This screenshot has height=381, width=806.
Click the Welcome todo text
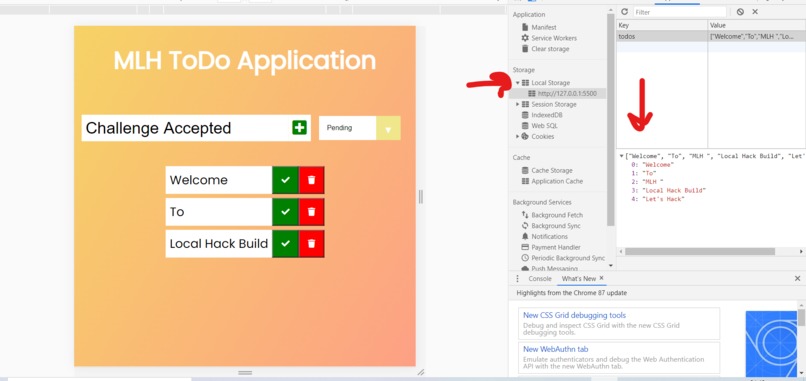pos(198,180)
